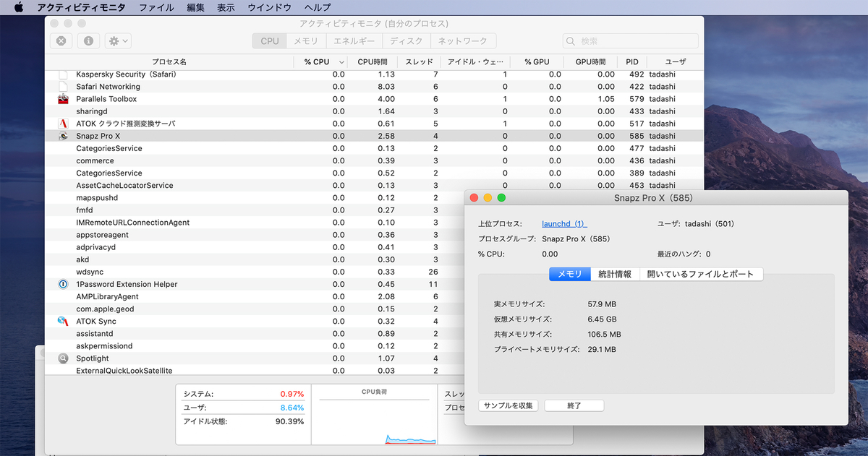Viewport: 868px width, 456px height.
Task: Switch to the CPU tab
Action: click(x=270, y=41)
